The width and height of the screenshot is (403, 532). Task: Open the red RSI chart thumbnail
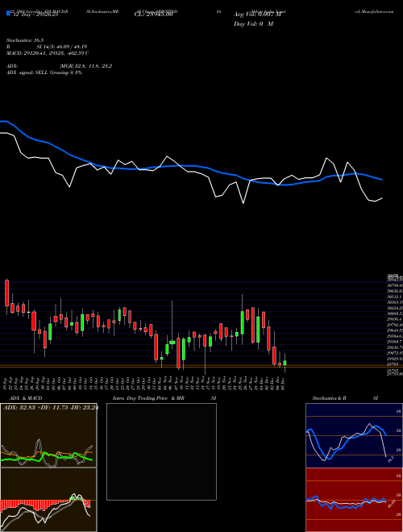(354, 500)
